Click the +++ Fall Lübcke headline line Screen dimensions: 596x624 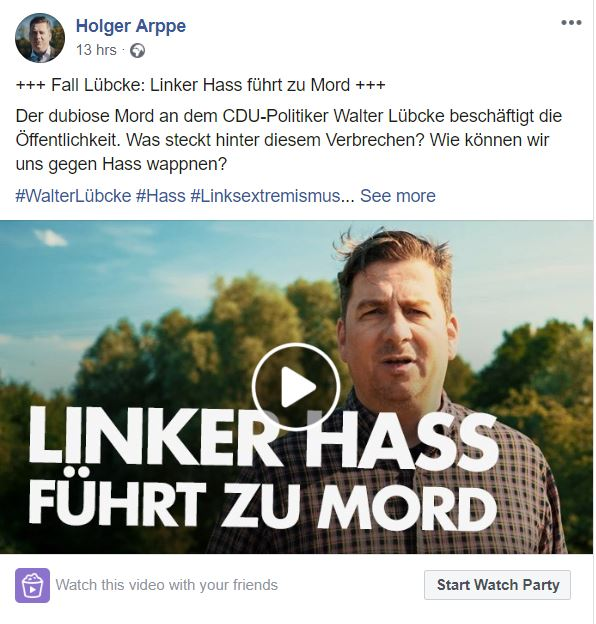(200, 85)
